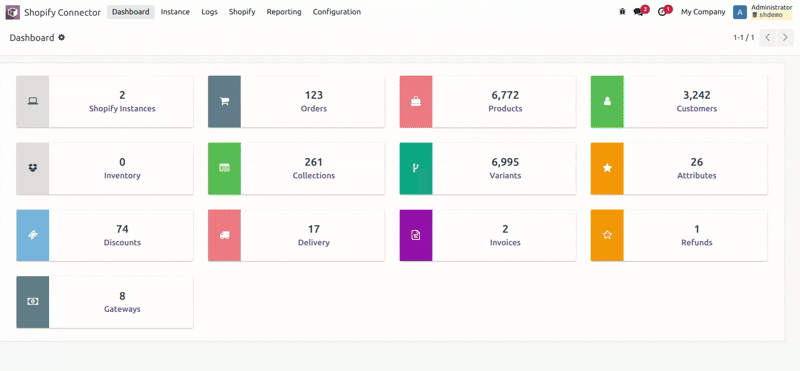The image size is (800, 371).
Task: Go to previous record with left chevron
Action: (x=768, y=38)
